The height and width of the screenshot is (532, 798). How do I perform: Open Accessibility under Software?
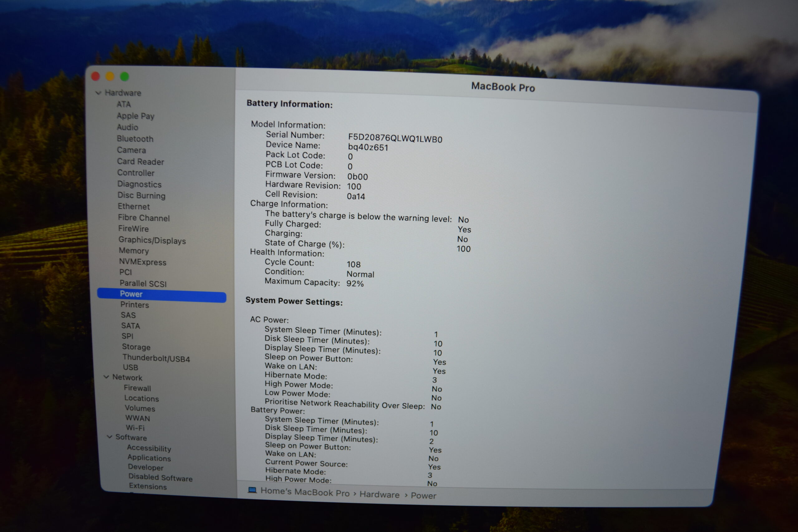pos(149,448)
